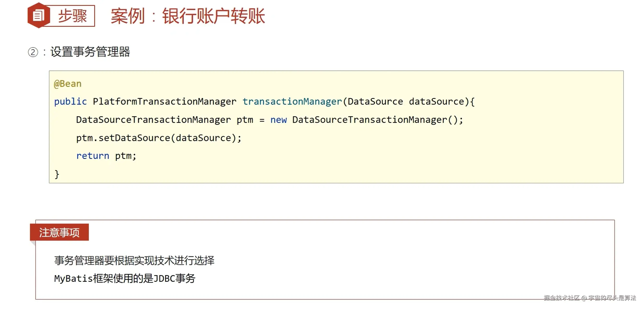This screenshot has height=309, width=644.
Task: Click the 步骤 label box
Action: 73,16
